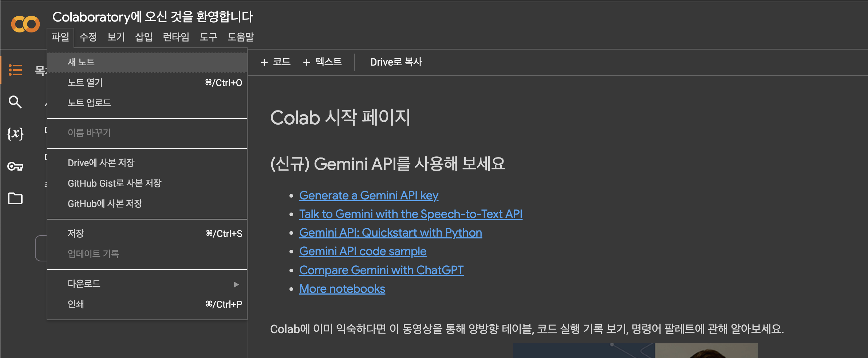Open Gemini API: Quickstart with Python link

391,233
